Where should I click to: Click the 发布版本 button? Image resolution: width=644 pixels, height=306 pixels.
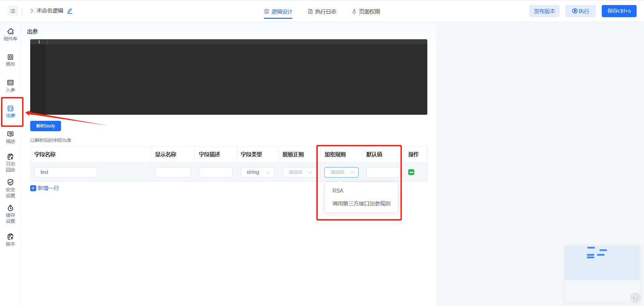544,11
